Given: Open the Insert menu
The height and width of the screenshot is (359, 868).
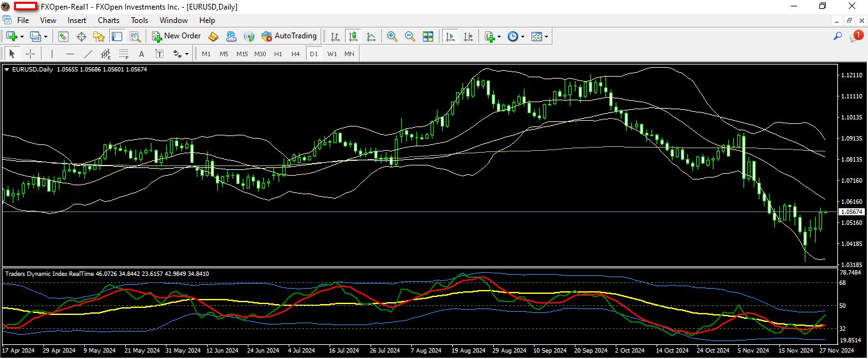Looking at the screenshot, I should [x=77, y=20].
